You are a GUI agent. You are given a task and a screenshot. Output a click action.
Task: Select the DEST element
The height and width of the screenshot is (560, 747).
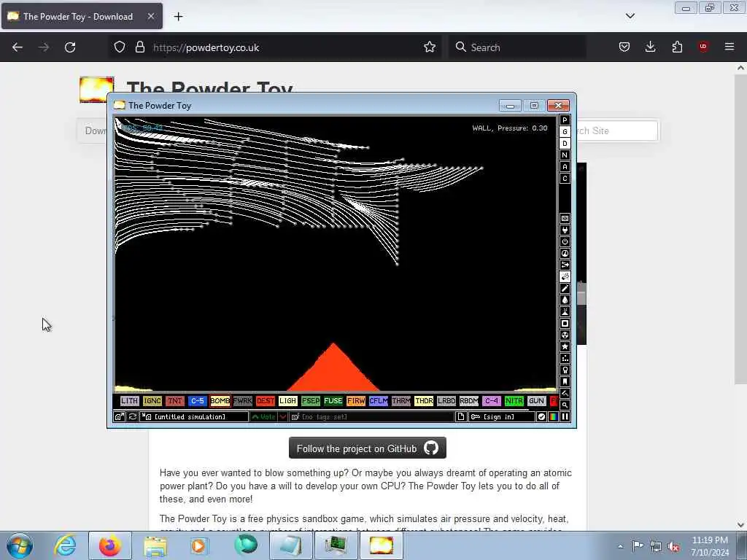tap(266, 401)
